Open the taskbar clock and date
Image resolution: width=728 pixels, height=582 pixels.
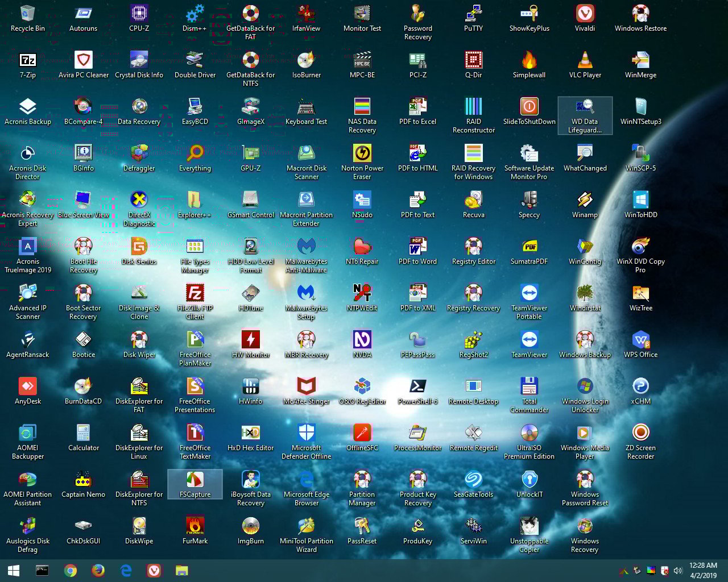pyautogui.click(x=703, y=571)
